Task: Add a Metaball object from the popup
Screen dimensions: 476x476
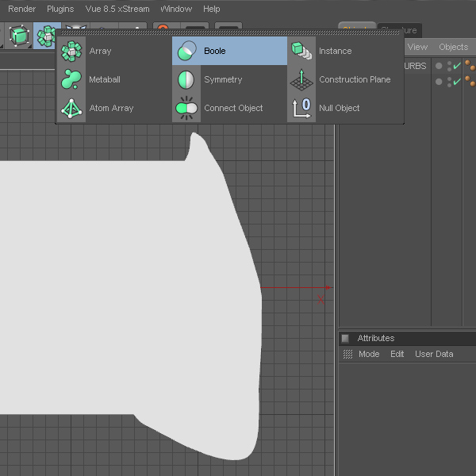Action: [x=114, y=79]
